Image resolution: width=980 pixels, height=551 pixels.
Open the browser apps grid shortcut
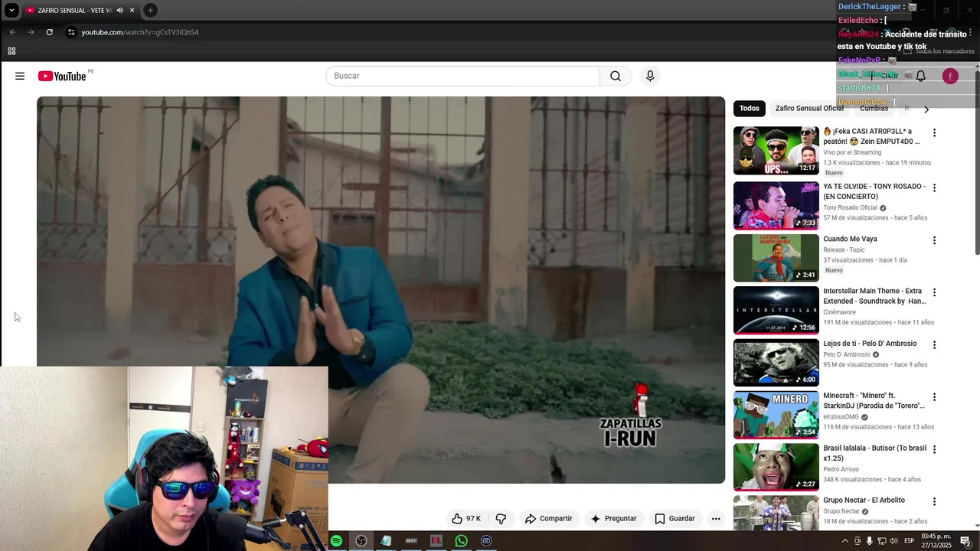click(x=11, y=51)
